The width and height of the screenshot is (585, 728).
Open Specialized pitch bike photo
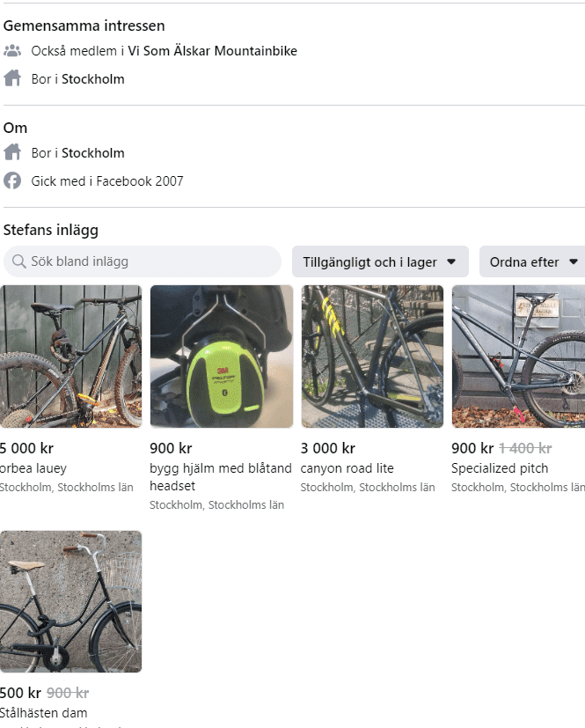[518, 356]
